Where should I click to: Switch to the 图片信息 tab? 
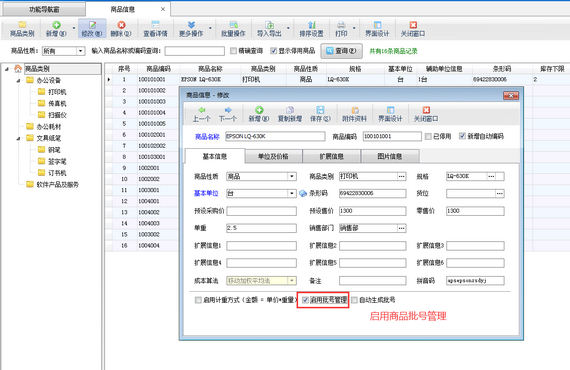coord(390,156)
